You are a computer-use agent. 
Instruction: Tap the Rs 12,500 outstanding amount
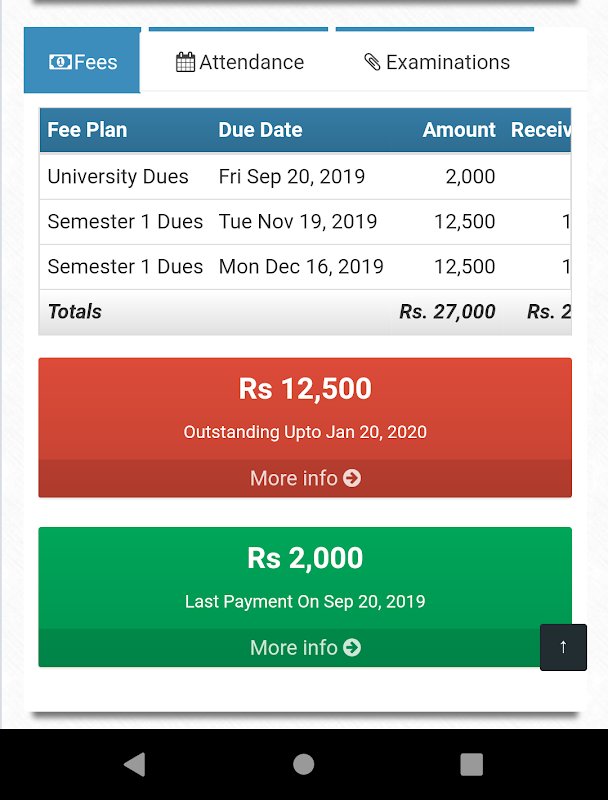[x=305, y=389]
